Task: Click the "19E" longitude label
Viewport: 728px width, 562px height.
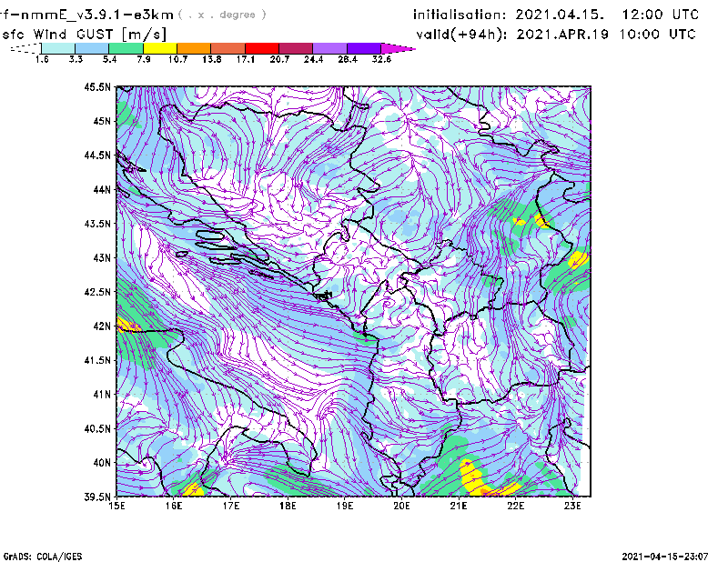Action: (345, 506)
